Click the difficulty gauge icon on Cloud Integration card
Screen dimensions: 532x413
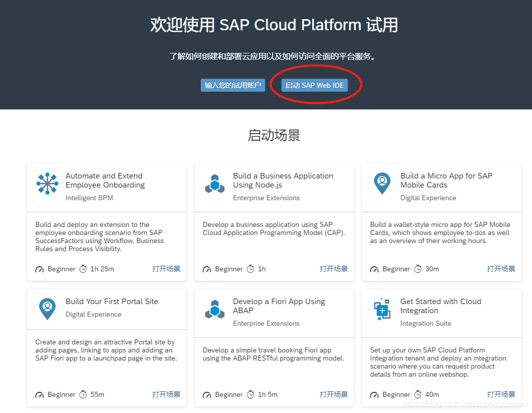click(374, 395)
